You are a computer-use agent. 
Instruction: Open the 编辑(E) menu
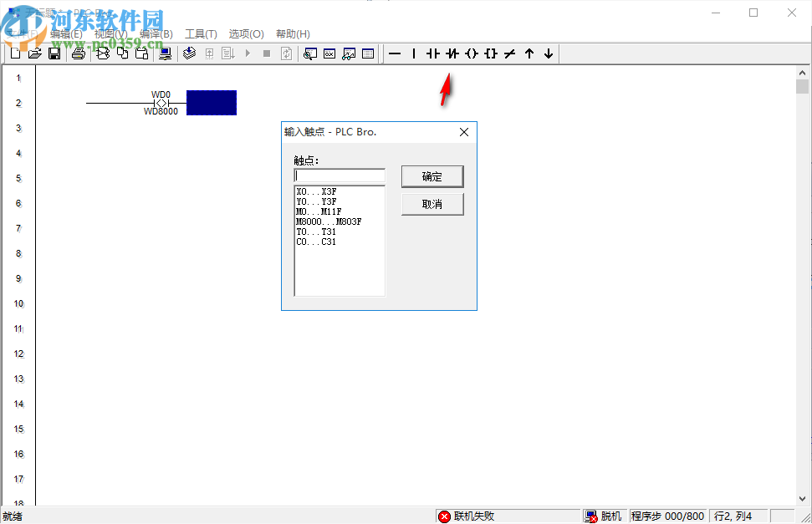pyautogui.click(x=66, y=34)
